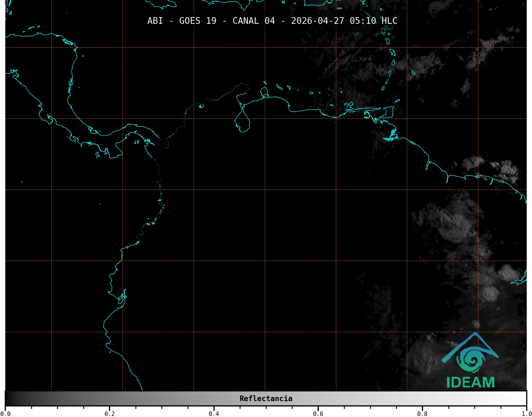Click the 0.8 colorbar tick label
The width and height of the screenshot is (532, 417).
point(422,414)
